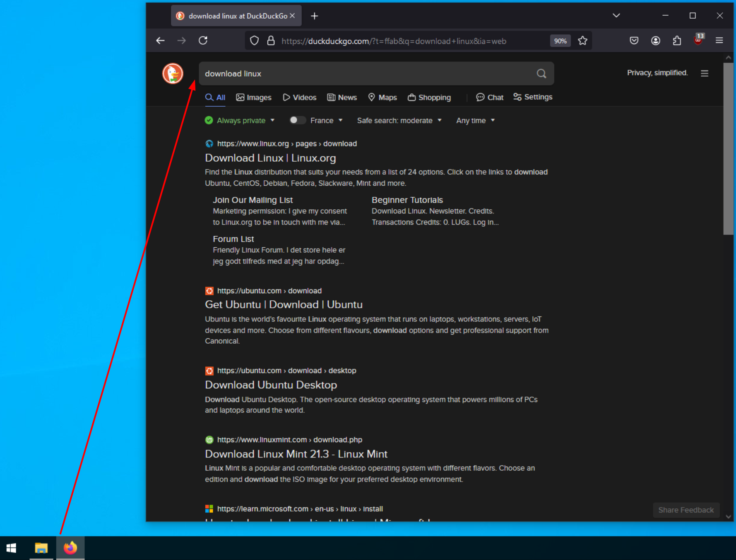Click the Firefox icon in the taskbar
Image resolution: width=736 pixels, height=560 pixels.
click(70, 548)
